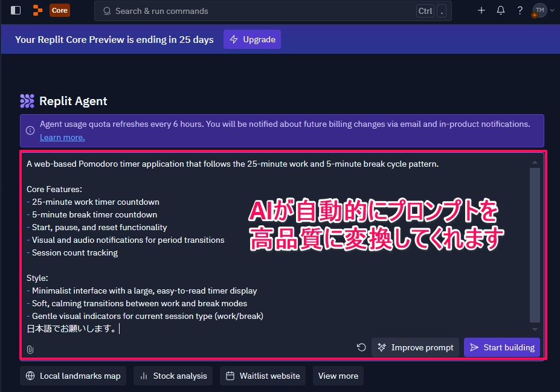560x392 pixels.
Task: Open the Learn more link
Action: (62, 137)
